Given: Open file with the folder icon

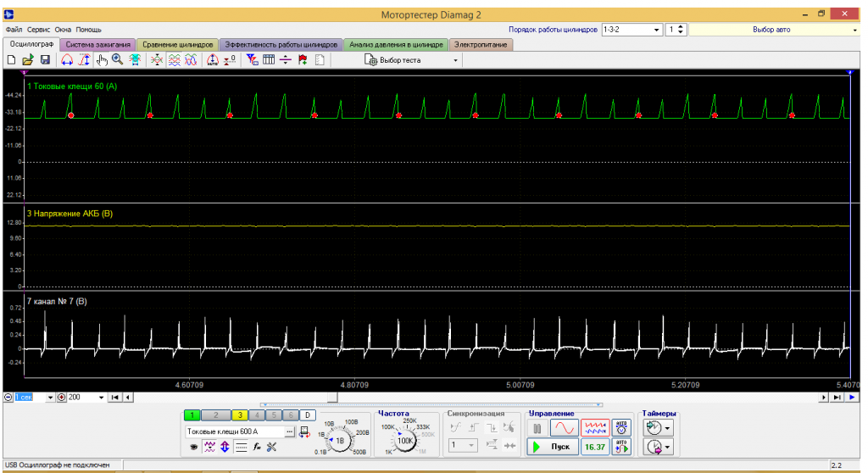Looking at the screenshot, I should tap(28, 60).
